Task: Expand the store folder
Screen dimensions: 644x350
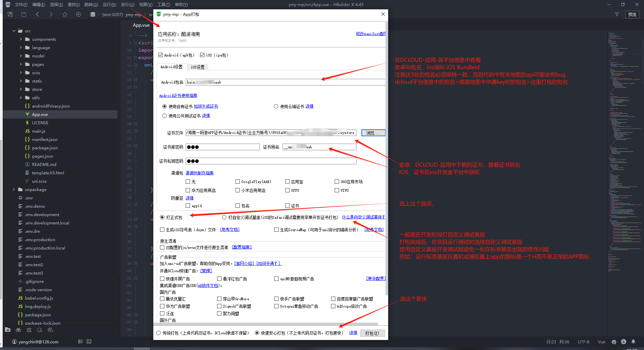Action: click(21, 89)
